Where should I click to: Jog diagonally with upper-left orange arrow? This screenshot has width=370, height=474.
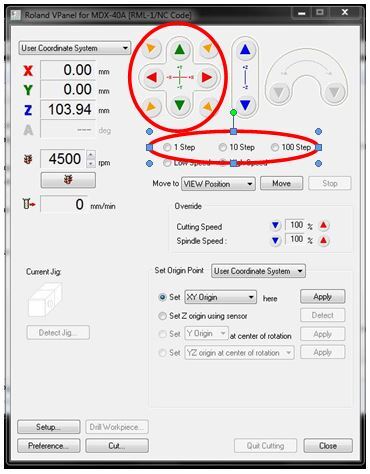(151, 48)
